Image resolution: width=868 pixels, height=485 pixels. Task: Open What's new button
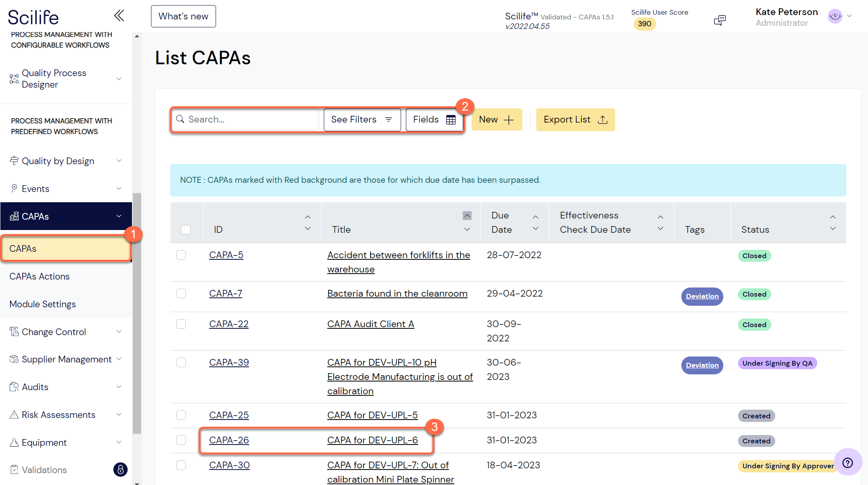click(183, 16)
